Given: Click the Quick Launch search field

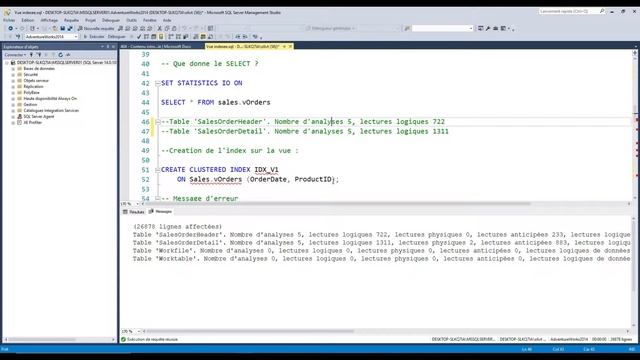Looking at the screenshot, I should 569,11.
